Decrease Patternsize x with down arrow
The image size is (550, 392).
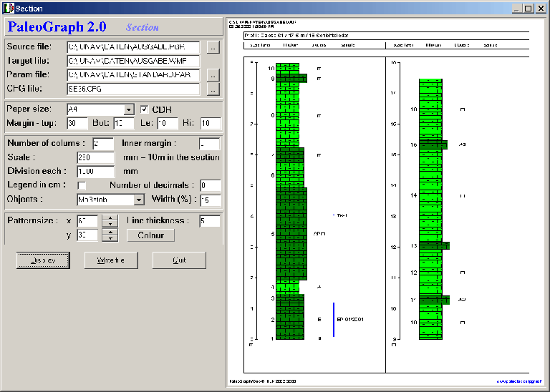[110, 224]
